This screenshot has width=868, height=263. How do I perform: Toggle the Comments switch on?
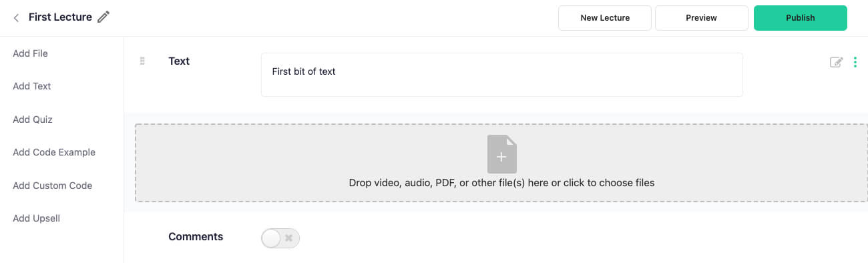280,238
